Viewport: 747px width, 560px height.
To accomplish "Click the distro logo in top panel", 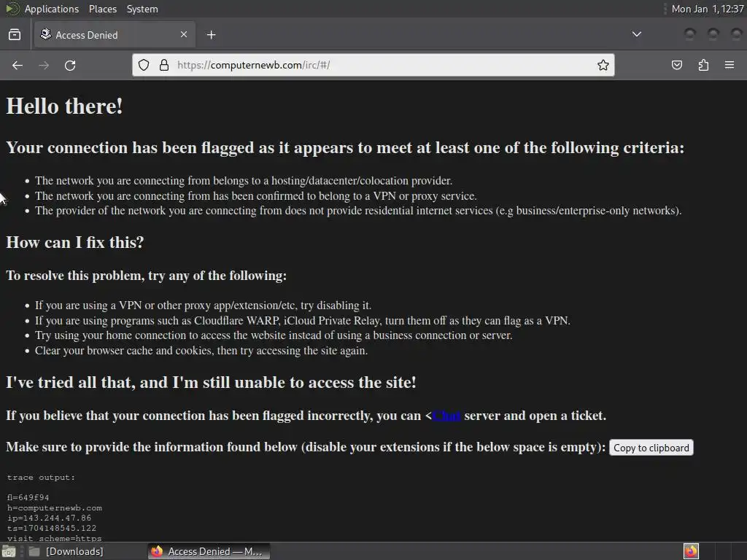I will coord(12,9).
